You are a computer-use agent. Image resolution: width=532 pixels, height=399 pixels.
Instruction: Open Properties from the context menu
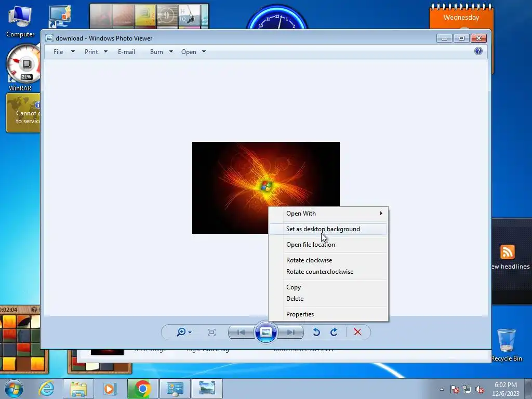click(328, 314)
